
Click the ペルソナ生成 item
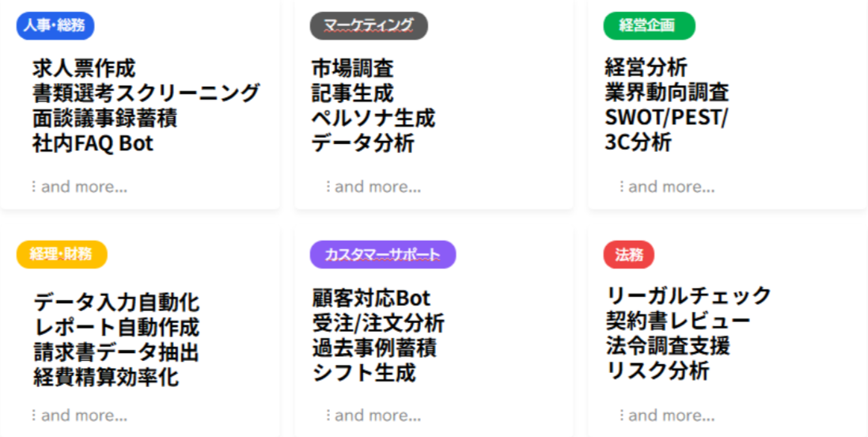(373, 119)
